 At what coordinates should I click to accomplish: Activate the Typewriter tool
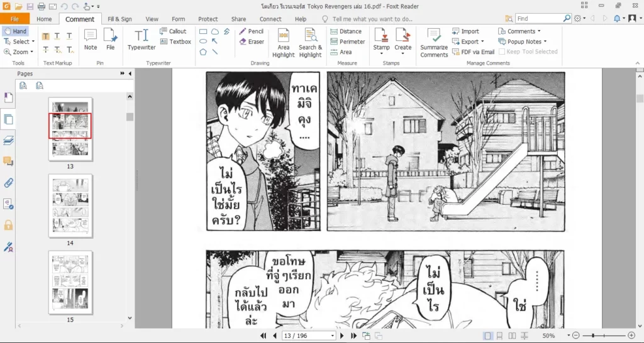[x=142, y=40]
